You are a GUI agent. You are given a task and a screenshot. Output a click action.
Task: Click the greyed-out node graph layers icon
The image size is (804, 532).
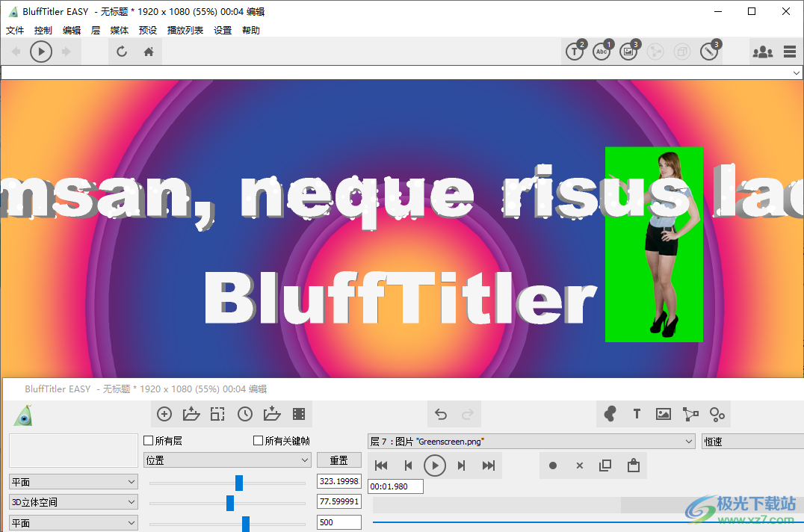tap(655, 52)
